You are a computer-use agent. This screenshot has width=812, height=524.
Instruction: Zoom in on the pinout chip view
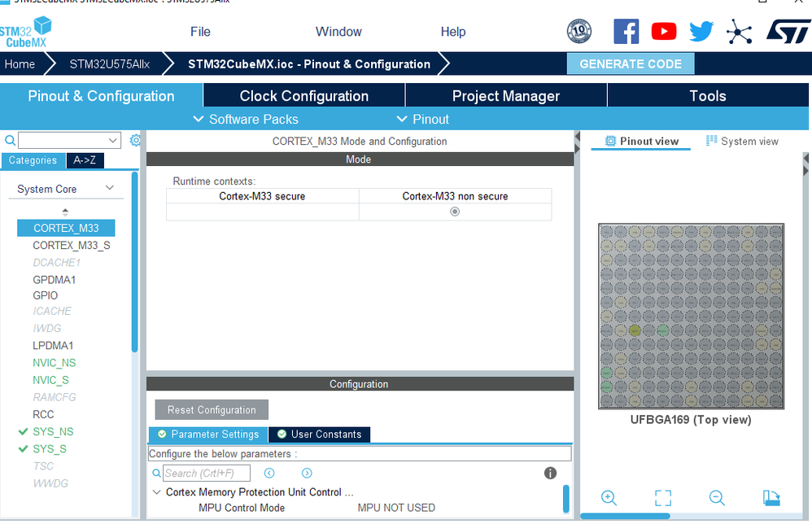[609, 498]
